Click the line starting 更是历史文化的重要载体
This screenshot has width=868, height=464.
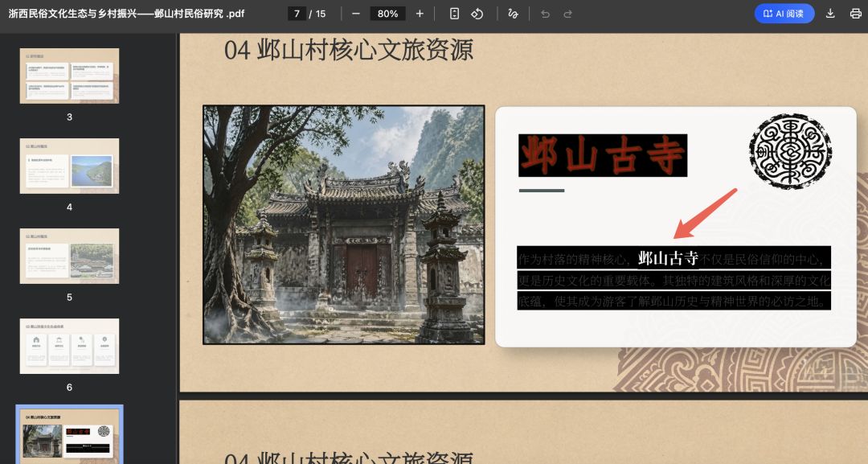point(674,280)
